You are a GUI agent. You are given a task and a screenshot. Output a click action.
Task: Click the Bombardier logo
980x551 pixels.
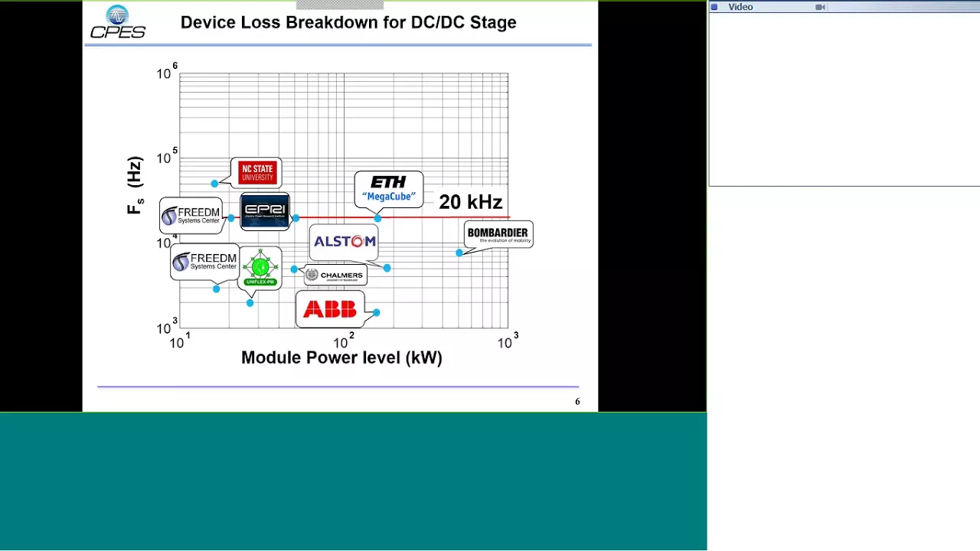(498, 234)
